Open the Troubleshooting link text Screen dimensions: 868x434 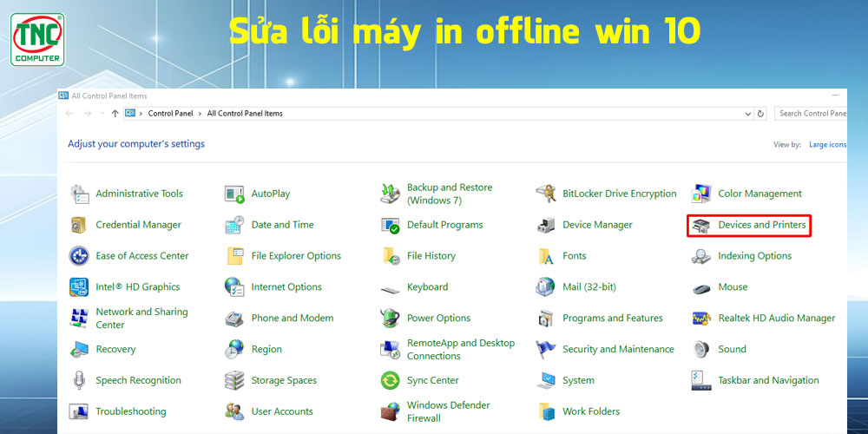[x=131, y=411]
